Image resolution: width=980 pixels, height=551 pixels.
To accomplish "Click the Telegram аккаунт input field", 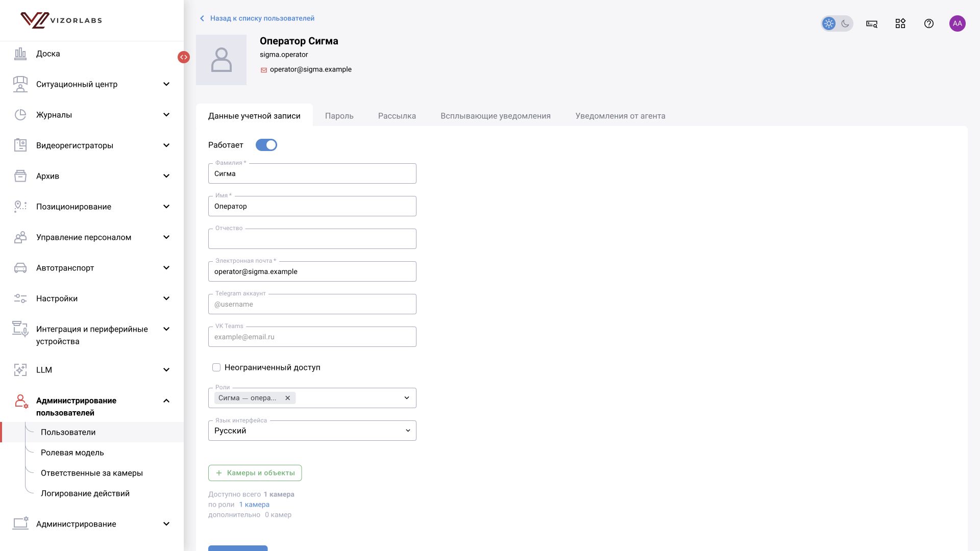I will coord(312,304).
